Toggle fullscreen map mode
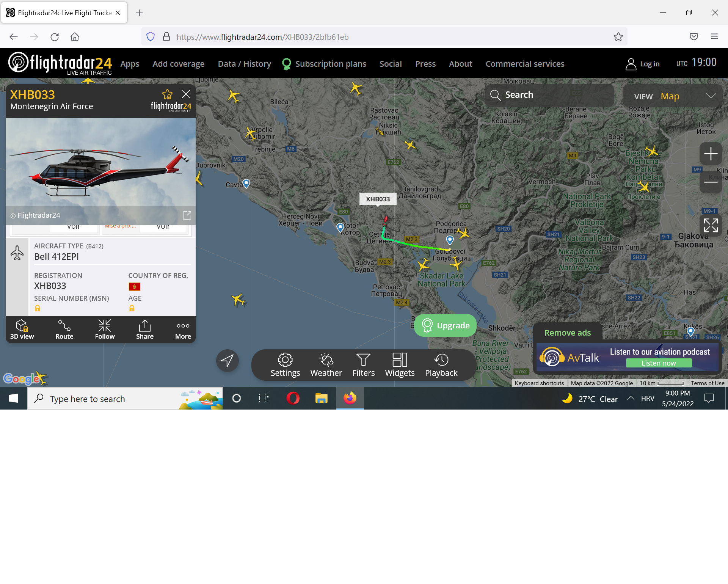This screenshot has height=584, width=728. coord(711,225)
